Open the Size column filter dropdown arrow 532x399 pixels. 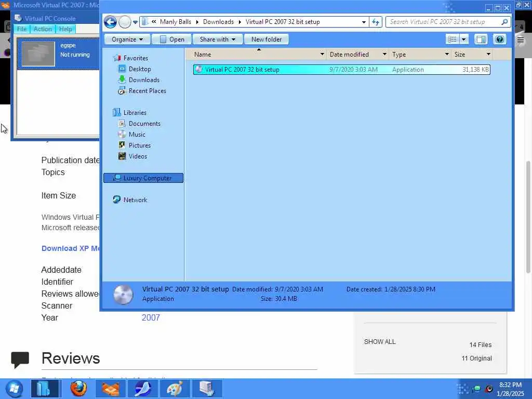click(x=488, y=54)
